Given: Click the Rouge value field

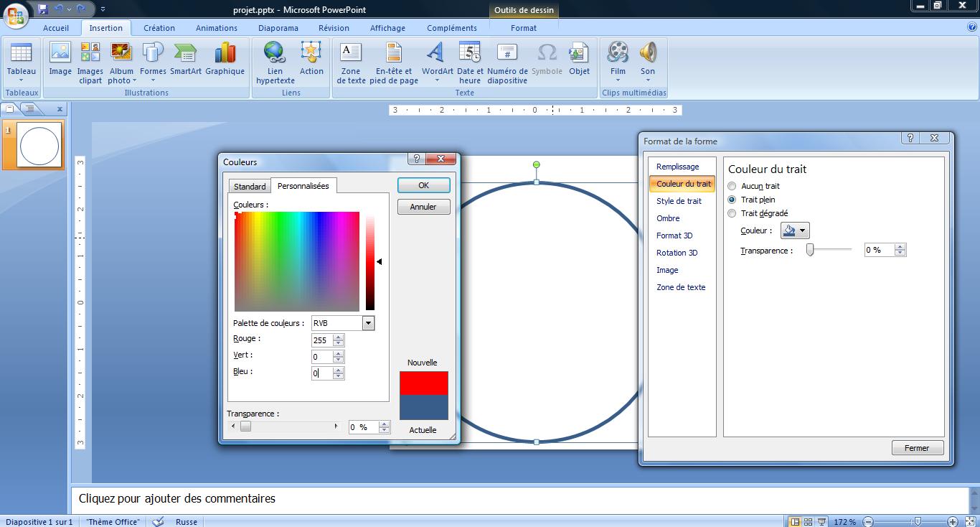Looking at the screenshot, I should point(322,340).
